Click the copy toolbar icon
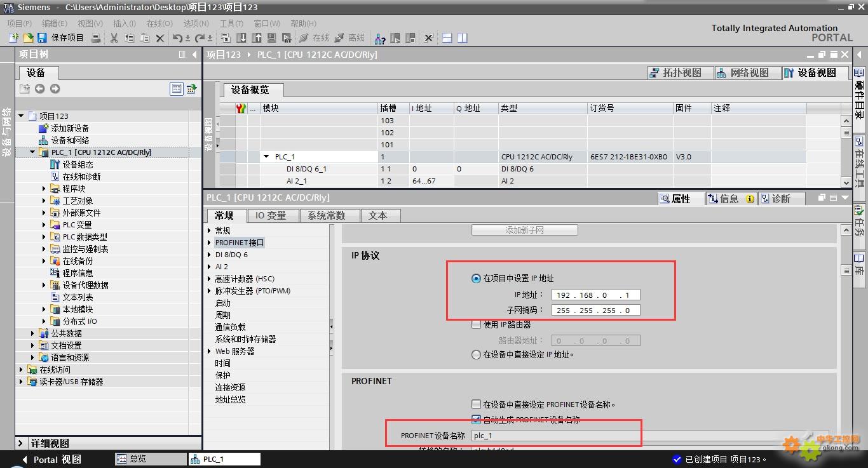Image resolution: width=868 pixels, height=468 pixels. coord(130,38)
